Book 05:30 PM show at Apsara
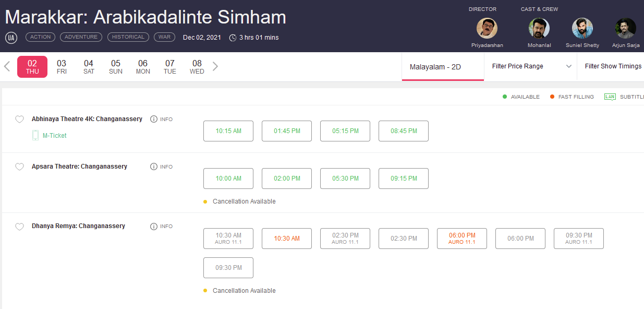The height and width of the screenshot is (309, 644). pyautogui.click(x=345, y=179)
